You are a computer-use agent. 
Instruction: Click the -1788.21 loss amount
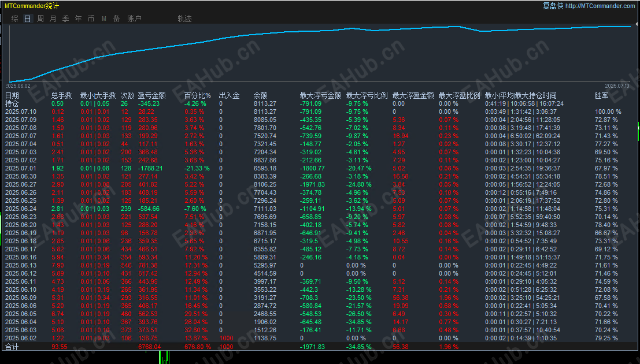point(150,168)
